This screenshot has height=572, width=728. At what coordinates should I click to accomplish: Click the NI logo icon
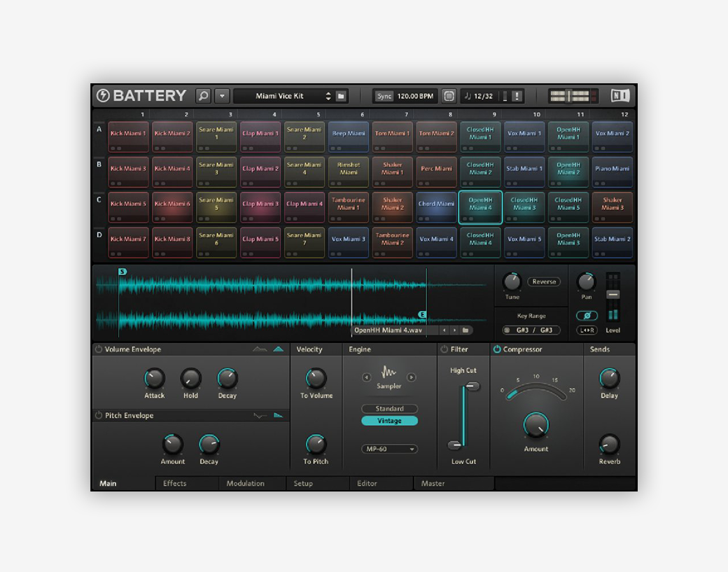620,96
